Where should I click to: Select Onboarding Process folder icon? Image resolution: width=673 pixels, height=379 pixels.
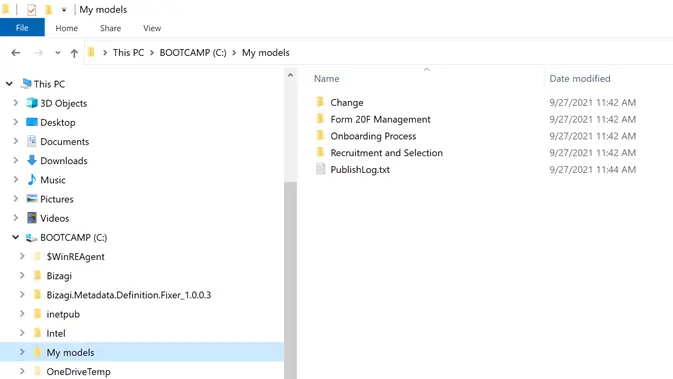[x=320, y=136]
